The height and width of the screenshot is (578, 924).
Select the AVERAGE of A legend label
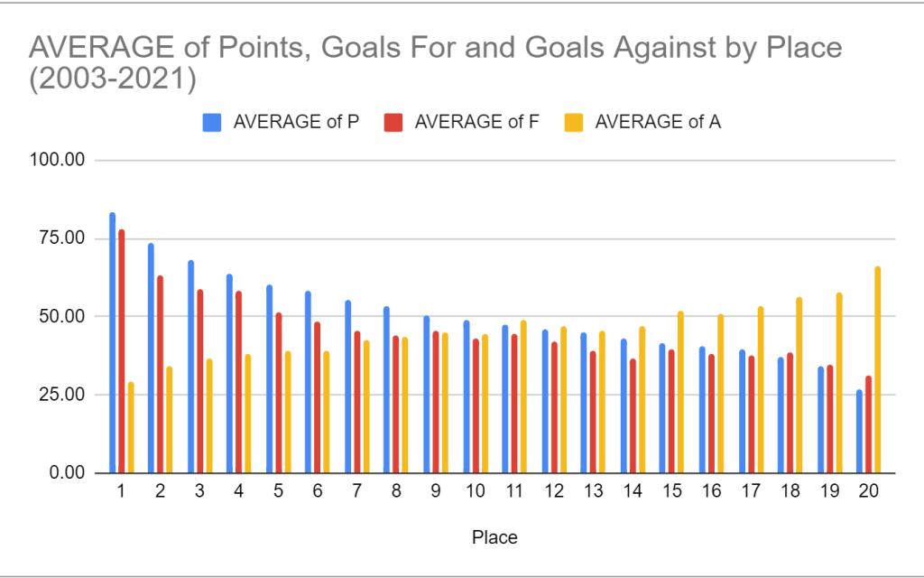click(658, 123)
